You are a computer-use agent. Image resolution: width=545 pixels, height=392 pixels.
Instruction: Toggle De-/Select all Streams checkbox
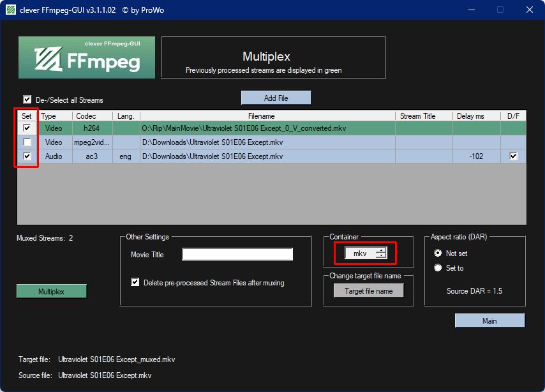pyautogui.click(x=27, y=100)
